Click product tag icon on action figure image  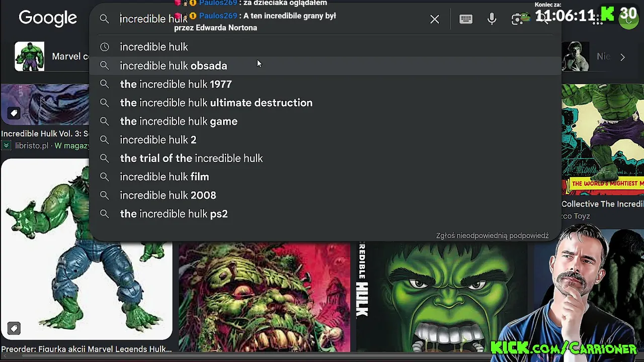pos(14,329)
